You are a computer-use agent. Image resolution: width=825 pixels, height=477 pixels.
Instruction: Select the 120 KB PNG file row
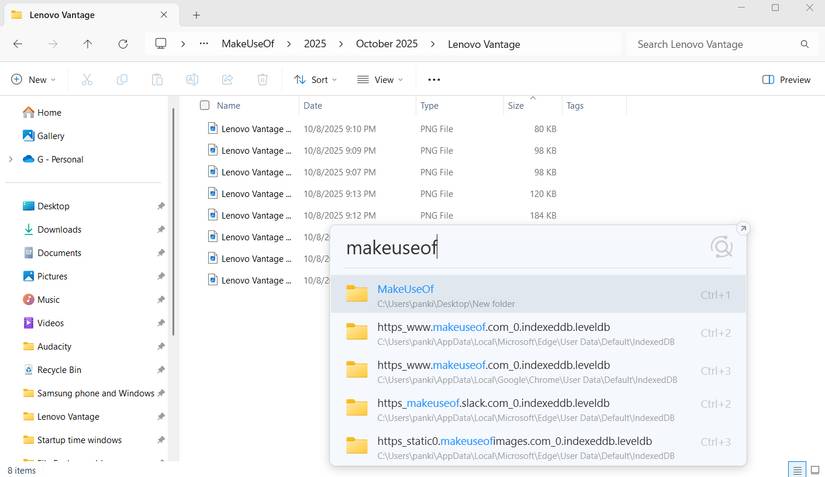coord(382,194)
